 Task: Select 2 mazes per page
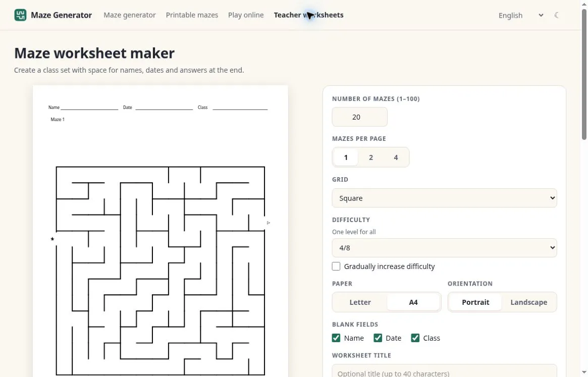(x=371, y=157)
